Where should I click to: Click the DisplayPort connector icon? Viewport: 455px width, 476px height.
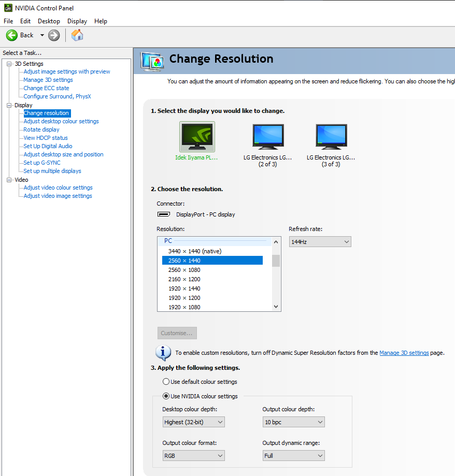click(164, 214)
